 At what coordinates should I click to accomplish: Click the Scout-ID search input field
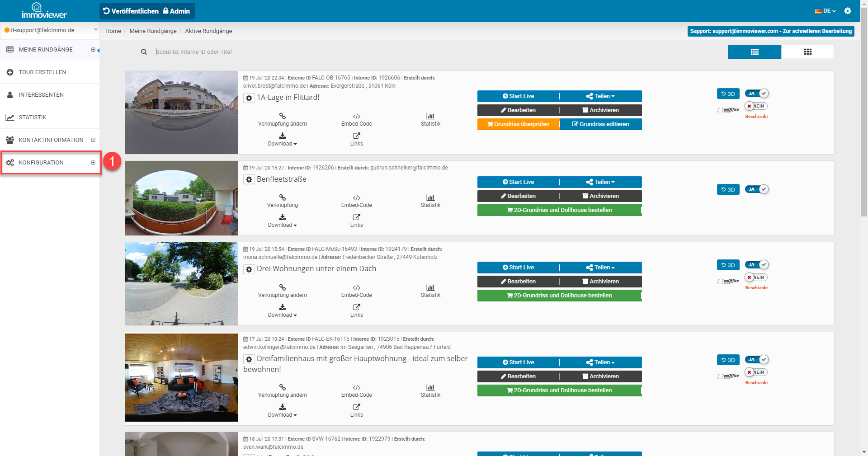pyautogui.click(x=434, y=52)
